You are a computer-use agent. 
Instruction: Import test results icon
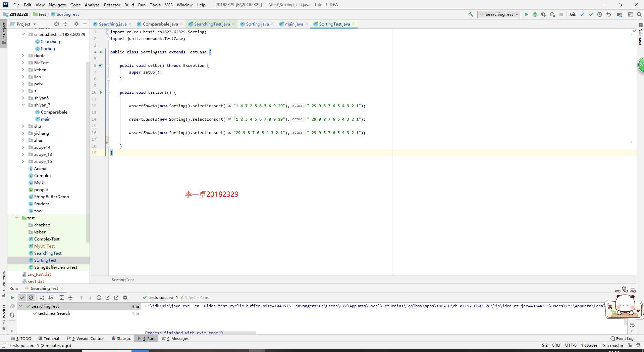coord(108,298)
